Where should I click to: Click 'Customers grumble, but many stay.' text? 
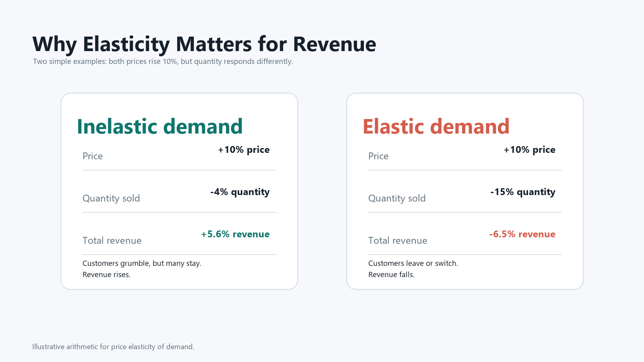[x=142, y=263]
